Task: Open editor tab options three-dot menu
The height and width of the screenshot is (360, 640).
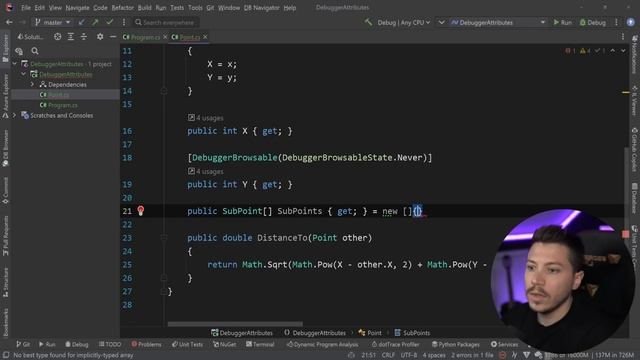Action: (x=623, y=37)
